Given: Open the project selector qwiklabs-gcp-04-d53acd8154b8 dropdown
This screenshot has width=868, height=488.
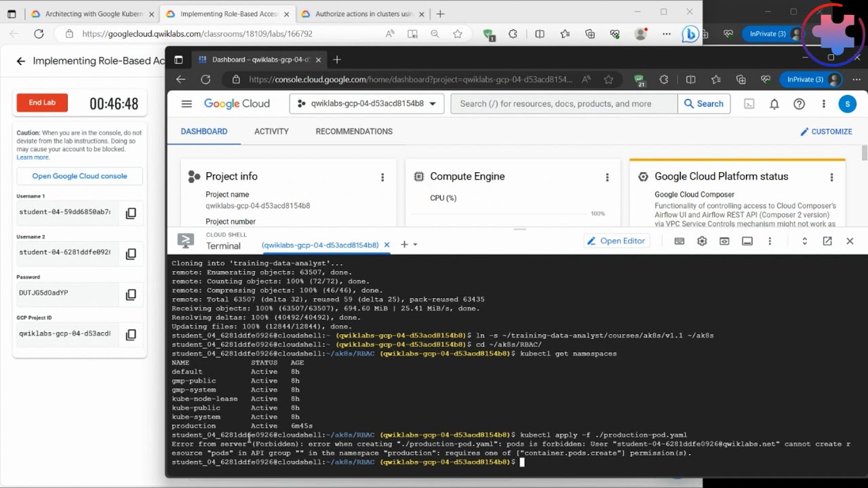Looking at the screenshot, I should coord(367,104).
